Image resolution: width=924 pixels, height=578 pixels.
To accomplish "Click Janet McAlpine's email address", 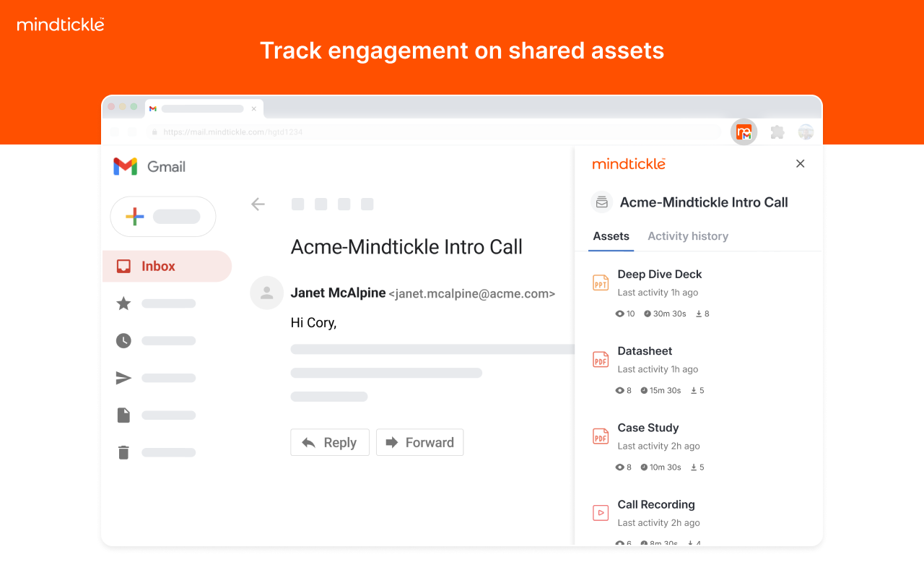I will pos(473,293).
